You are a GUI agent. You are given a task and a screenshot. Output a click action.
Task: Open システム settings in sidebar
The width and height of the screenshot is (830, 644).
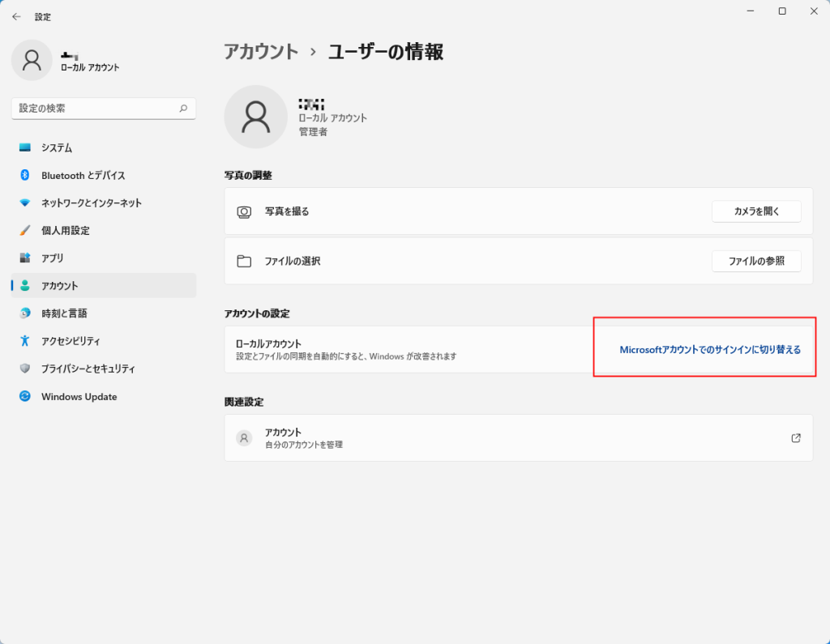click(x=57, y=147)
